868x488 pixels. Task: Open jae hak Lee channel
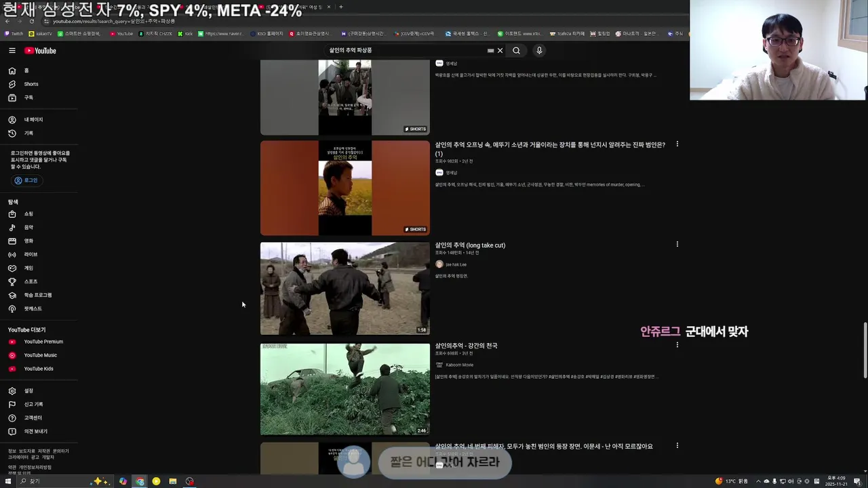(x=456, y=264)
